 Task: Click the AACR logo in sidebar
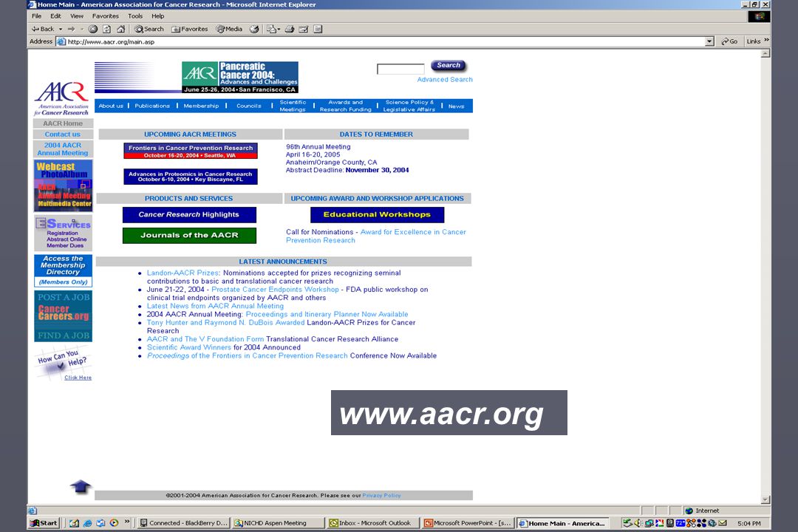pyautogui.click(x=61, y=98)
